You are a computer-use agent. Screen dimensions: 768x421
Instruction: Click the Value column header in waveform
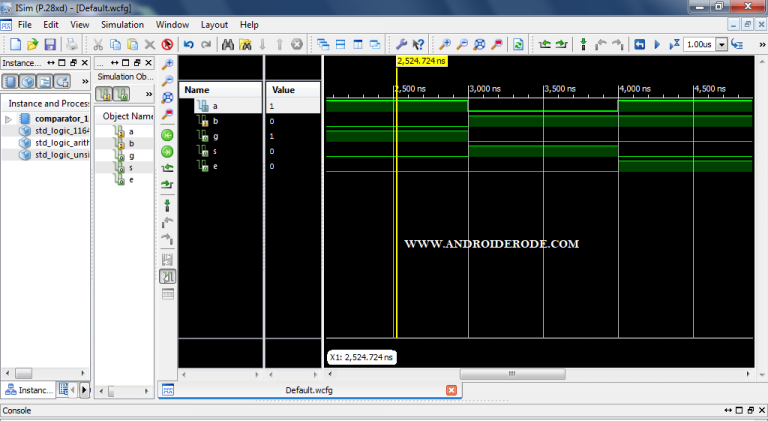pyautogui.click(x=293, y=90)
